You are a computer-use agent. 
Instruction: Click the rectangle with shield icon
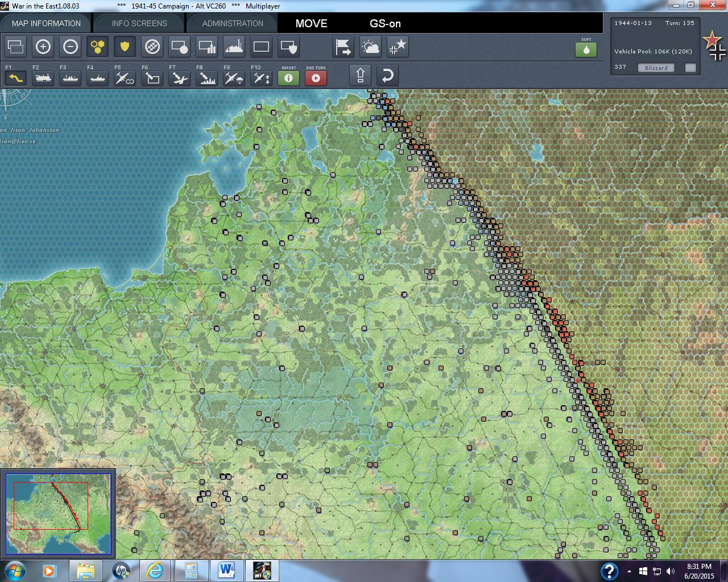pyautogui.click(x=288, y=47)
